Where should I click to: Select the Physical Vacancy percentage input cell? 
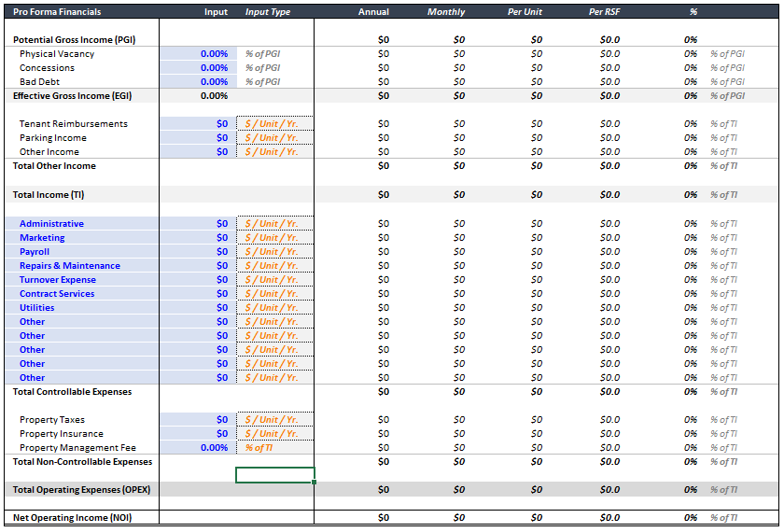(198, 53)
